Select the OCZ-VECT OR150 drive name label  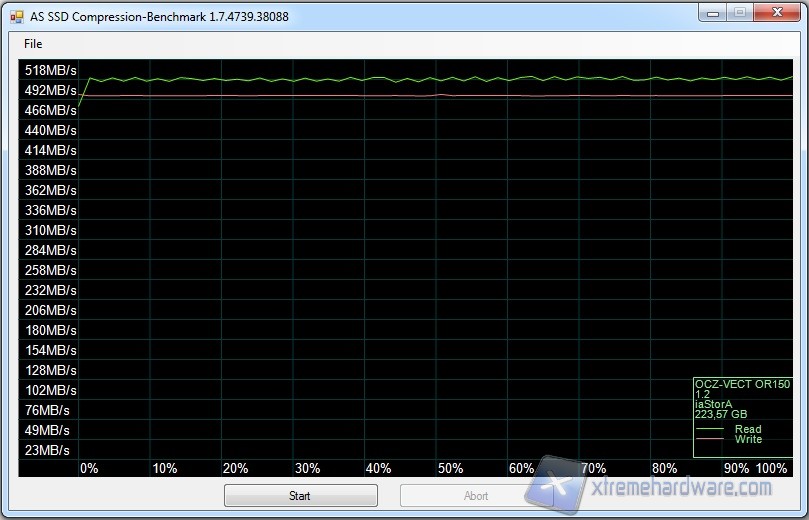[x=742, y=384]
